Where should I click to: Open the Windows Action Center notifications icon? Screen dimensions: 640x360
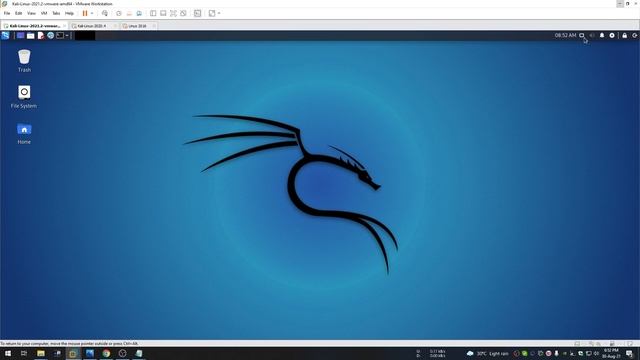[630, 353]
